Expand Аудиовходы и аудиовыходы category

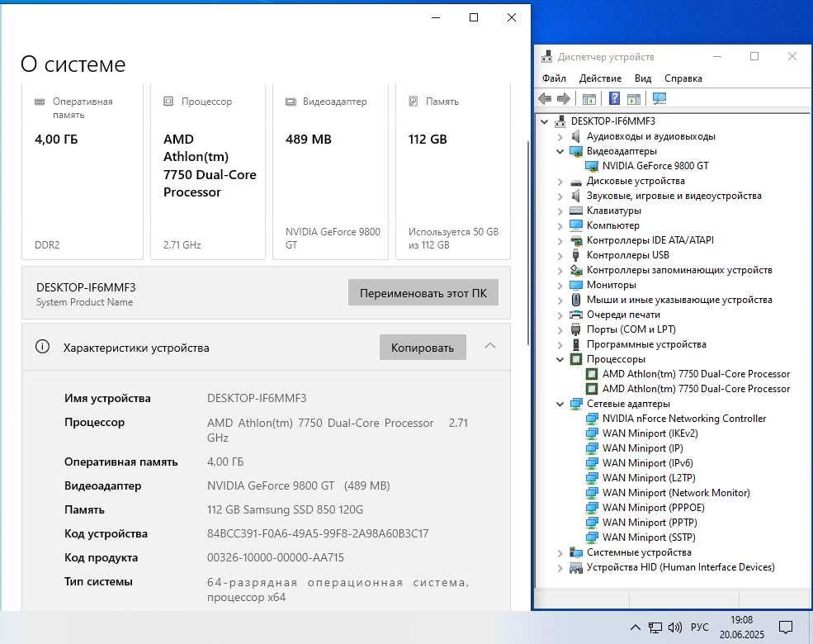click(x=560, y=137)
